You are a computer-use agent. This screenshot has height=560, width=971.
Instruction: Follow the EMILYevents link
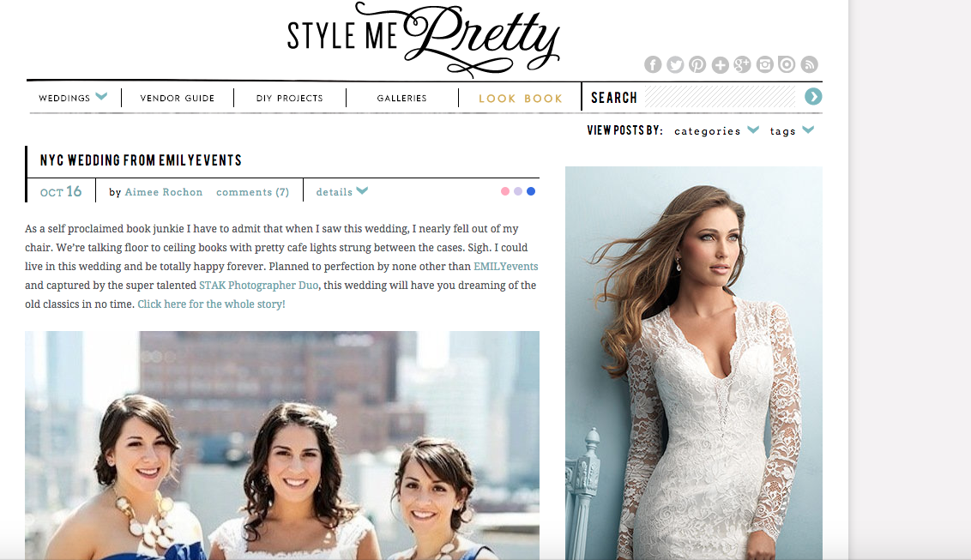pyautogui.click(x=506, y=267)
